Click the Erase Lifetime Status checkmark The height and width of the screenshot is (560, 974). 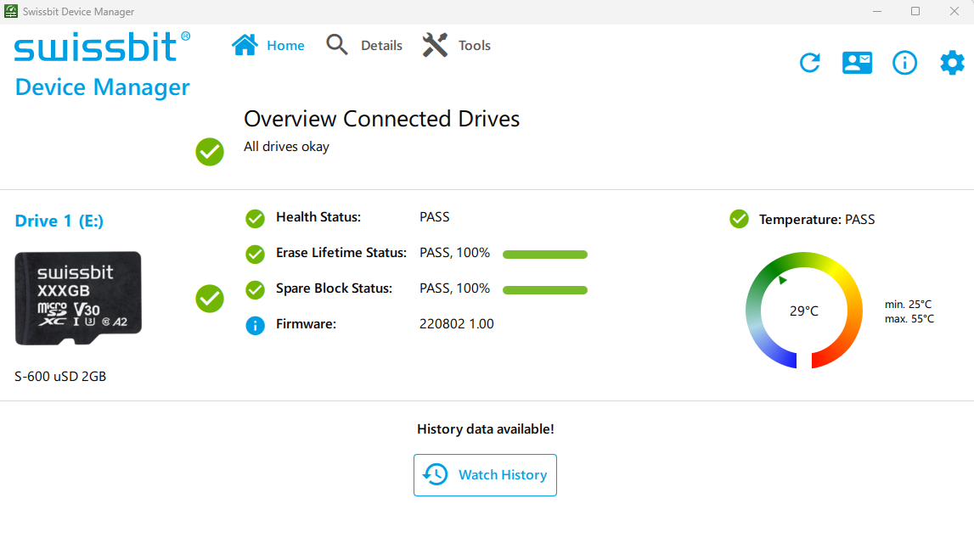[255, 254]
